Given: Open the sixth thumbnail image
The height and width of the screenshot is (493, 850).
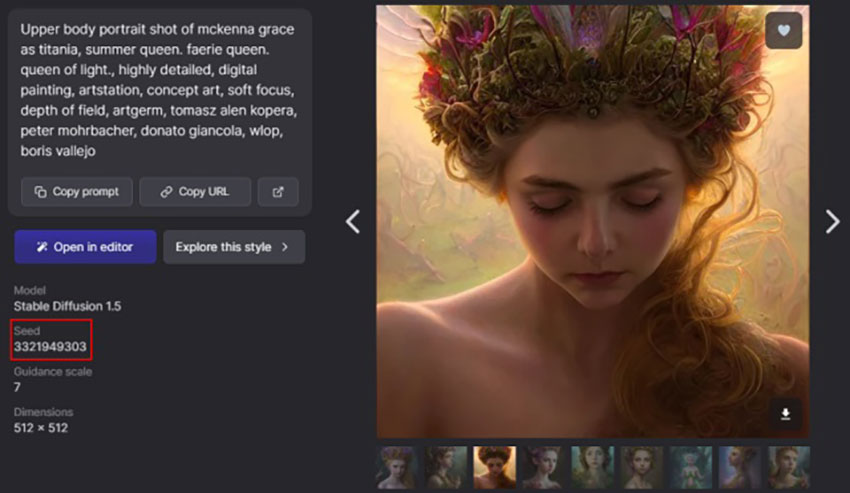Looking at the screenshot, I should click(x=641, y=467).
